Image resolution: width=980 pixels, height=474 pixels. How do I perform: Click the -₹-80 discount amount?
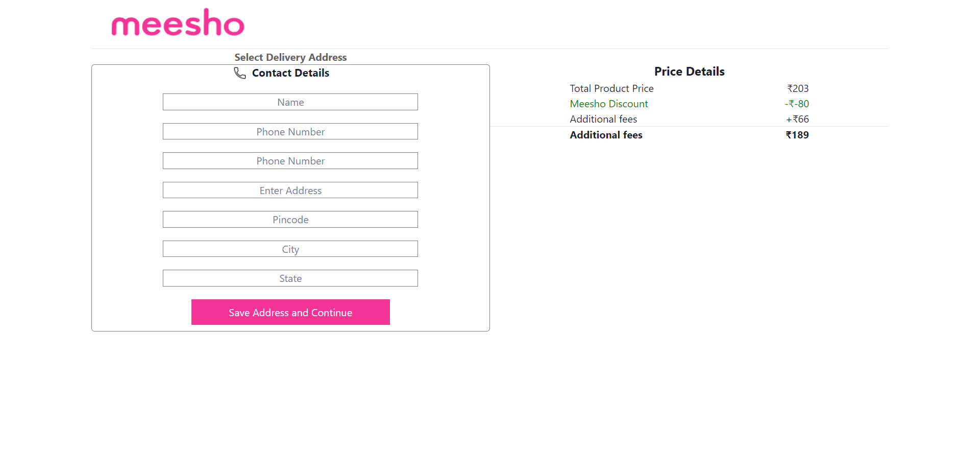tap(796, 104)
